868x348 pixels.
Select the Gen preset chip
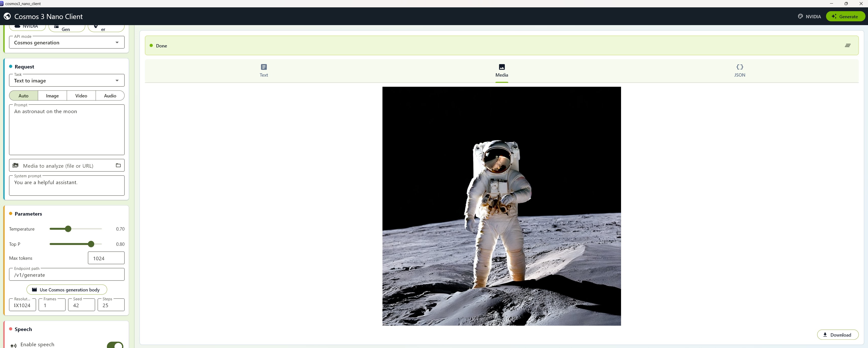coord(67,28)
